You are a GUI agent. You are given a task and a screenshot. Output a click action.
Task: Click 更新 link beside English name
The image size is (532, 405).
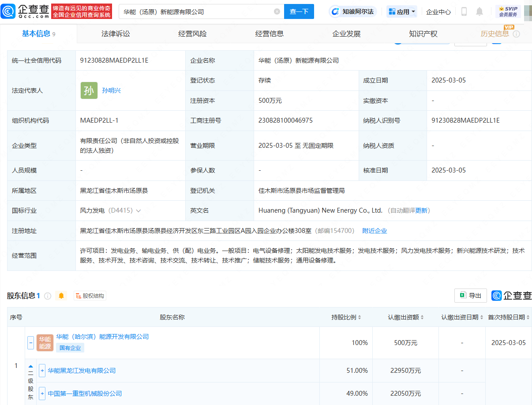(421, 211)
